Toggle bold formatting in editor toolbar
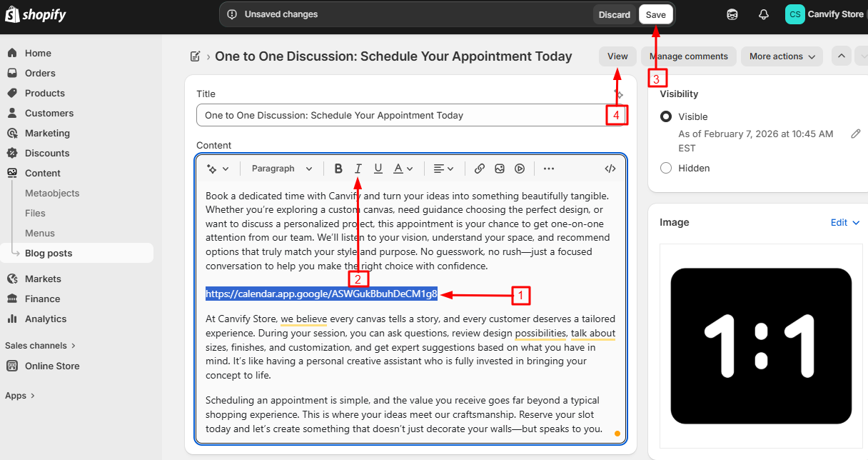 [x=338, y=169]
